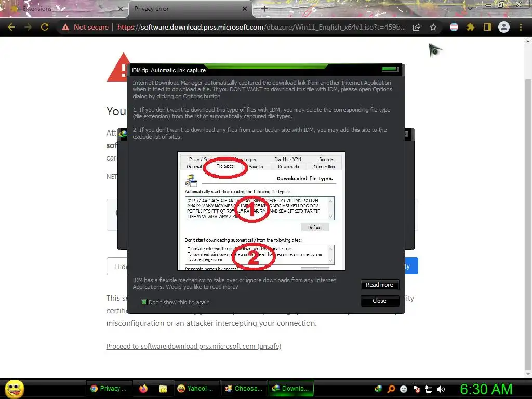The width and height of the screenshot is (532, 399).
Task: Open the smiley face Start button
Action: pos(14,389)
